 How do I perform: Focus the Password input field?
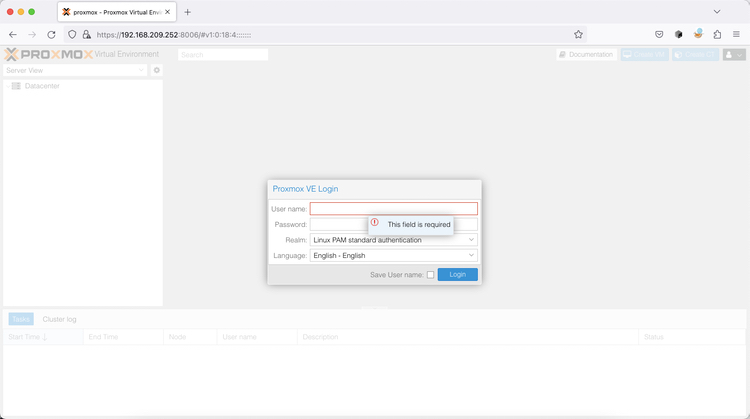tap(338, 225)
